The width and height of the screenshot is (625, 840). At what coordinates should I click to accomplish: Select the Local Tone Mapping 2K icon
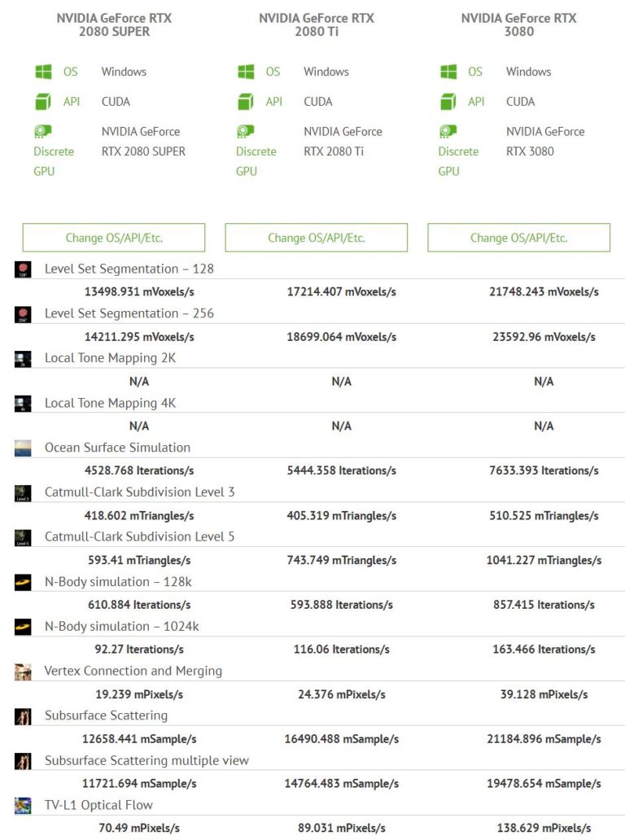coord(22,358)
